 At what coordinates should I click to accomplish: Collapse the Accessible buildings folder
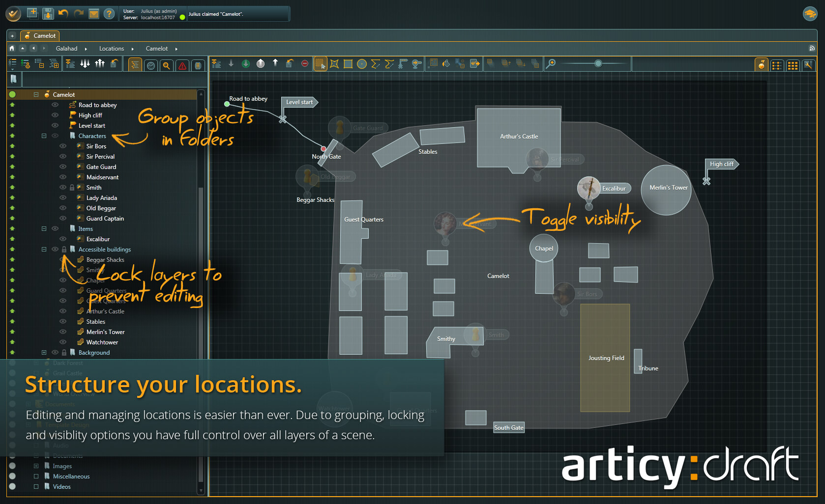point(44,249)
